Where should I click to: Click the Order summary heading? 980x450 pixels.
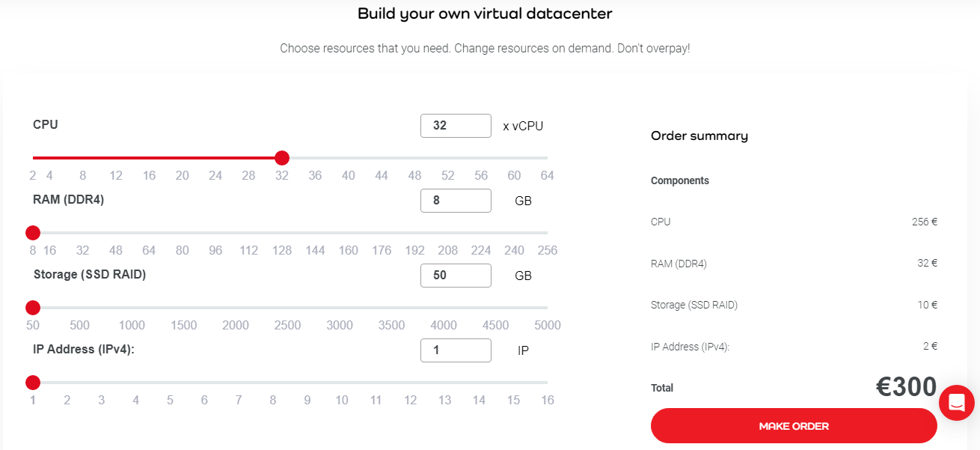699,136
